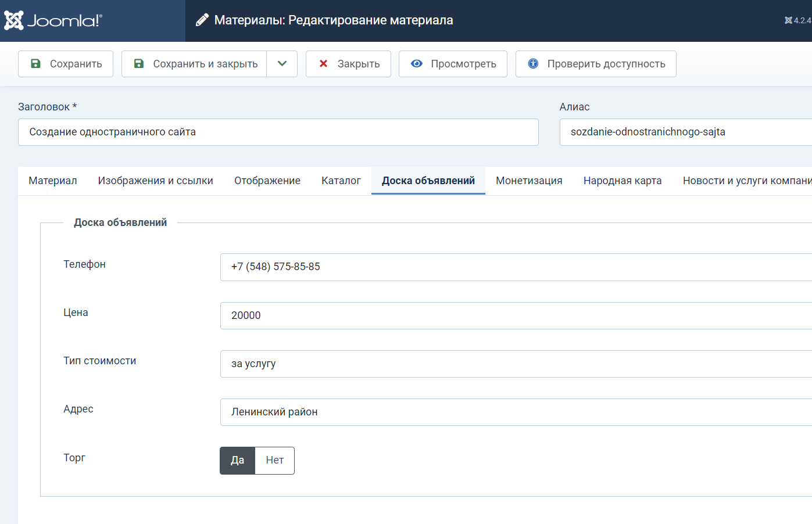
Task: Click the floppy disk icon on Сохранить
Action: tap(35, 64)
